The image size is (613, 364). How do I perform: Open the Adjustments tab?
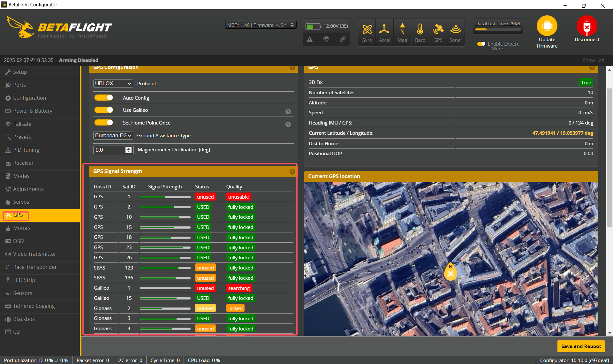tap(40, 189)
